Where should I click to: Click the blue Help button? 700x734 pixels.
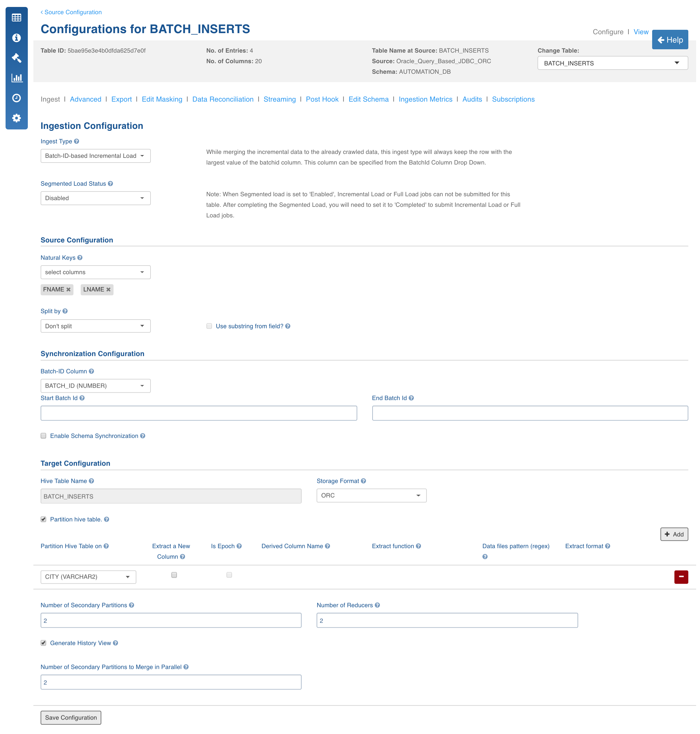point(670,40)
